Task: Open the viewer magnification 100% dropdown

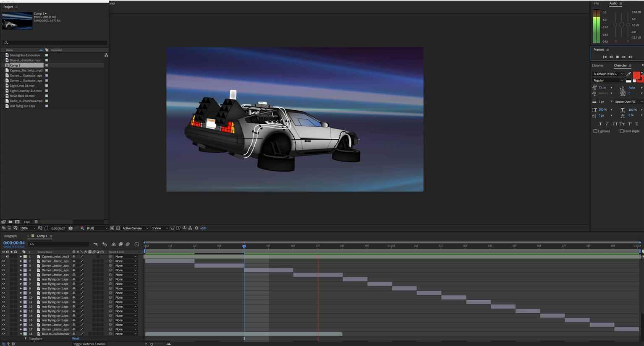Action: click(x=28, y=228)
